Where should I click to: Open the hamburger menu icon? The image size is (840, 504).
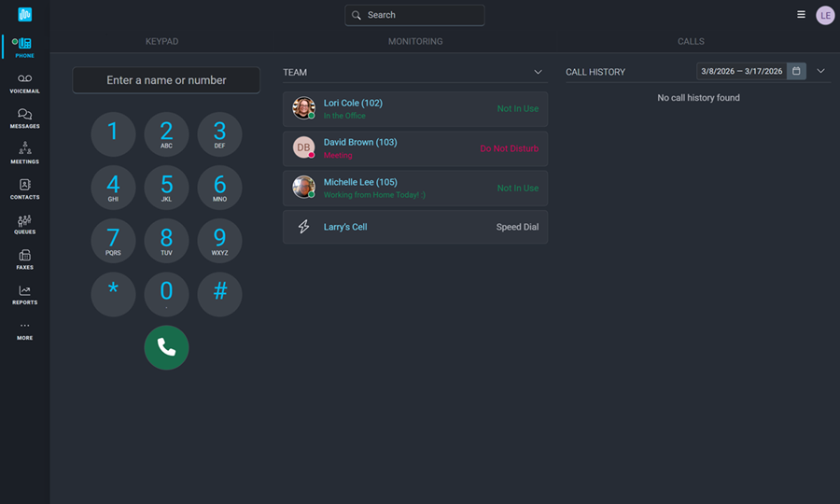point(801,14)
